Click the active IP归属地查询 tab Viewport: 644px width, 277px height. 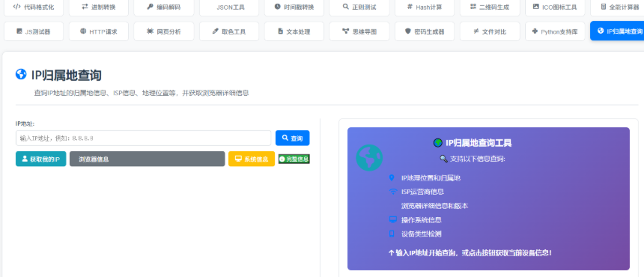point(617,31)
